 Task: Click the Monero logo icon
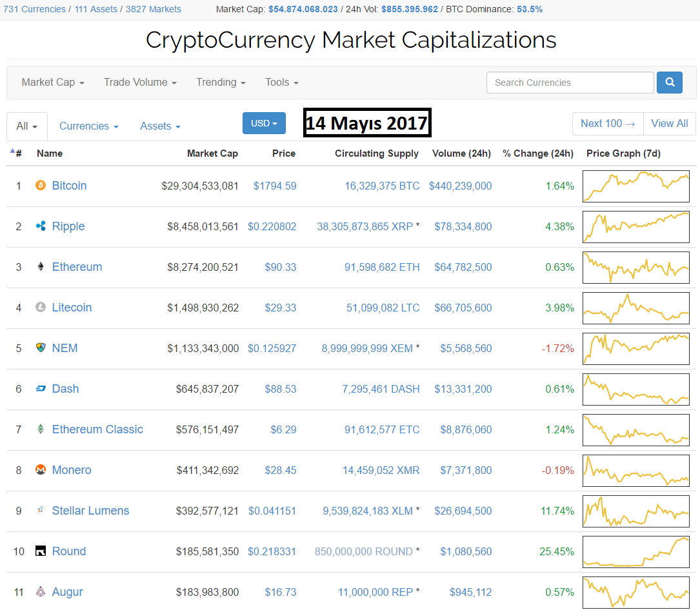pos(41,469)
